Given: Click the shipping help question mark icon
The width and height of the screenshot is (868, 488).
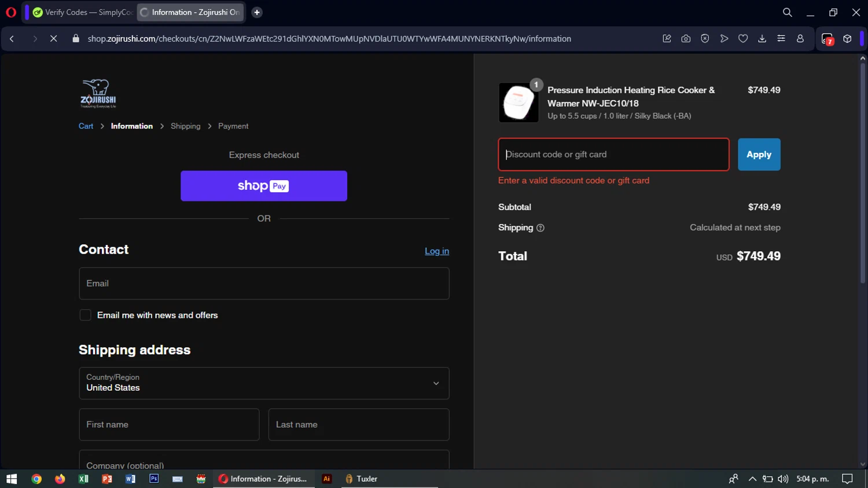Looking at the screenshot, I should pos(540,228).
